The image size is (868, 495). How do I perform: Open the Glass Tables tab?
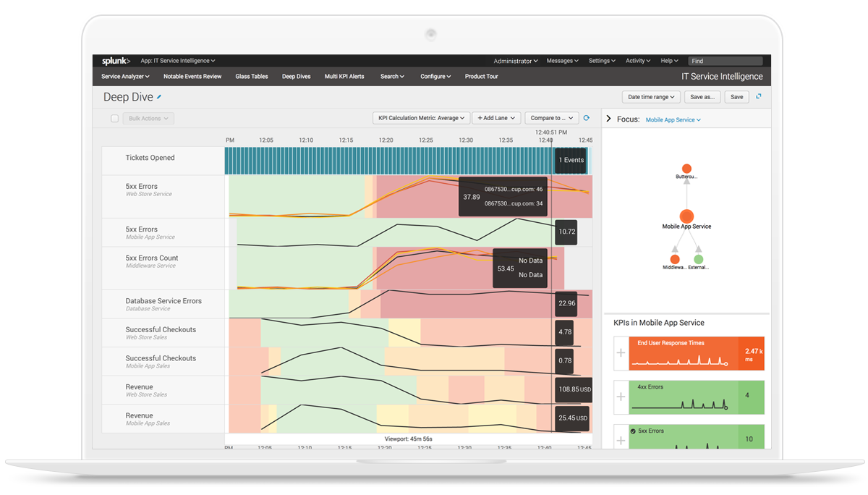(252, 76)
